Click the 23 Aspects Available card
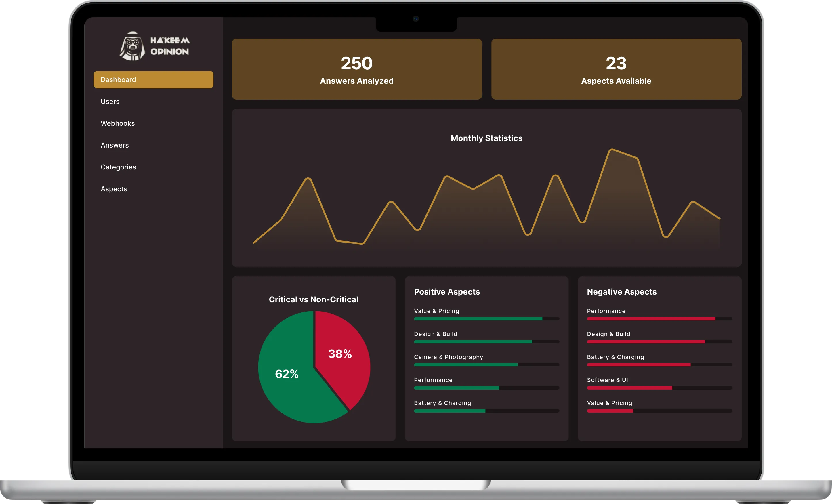Screen dimensions: 832x504 (616, 69)
